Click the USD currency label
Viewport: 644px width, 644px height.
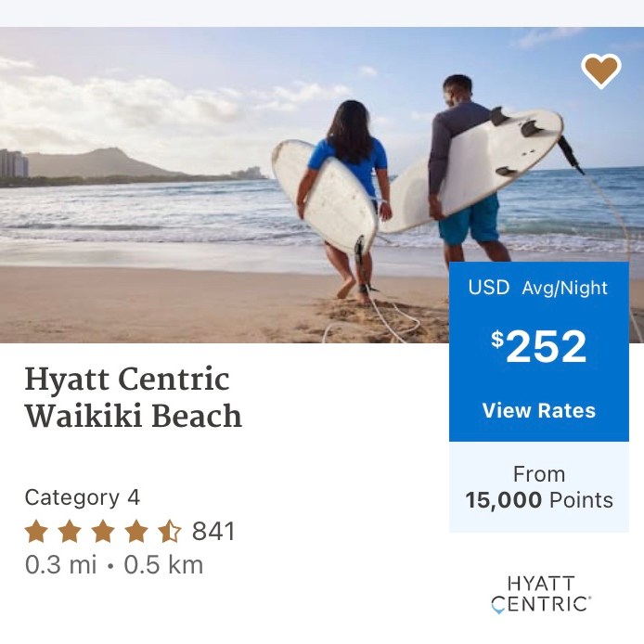[488, 288]
